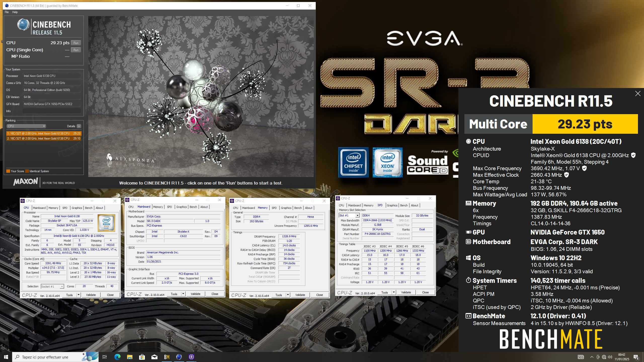Open Bench tab in first CPU-Z window
Screen dimensions: 644x362
pos(89,208)
